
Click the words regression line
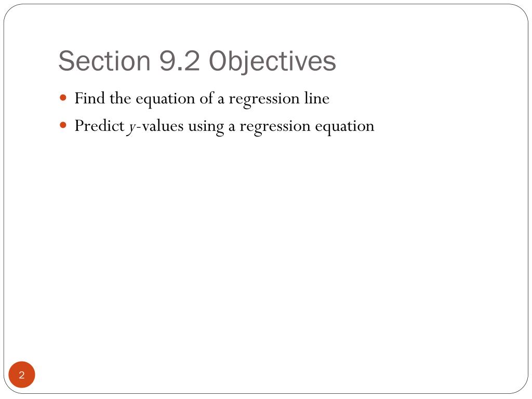click(279, 99)
